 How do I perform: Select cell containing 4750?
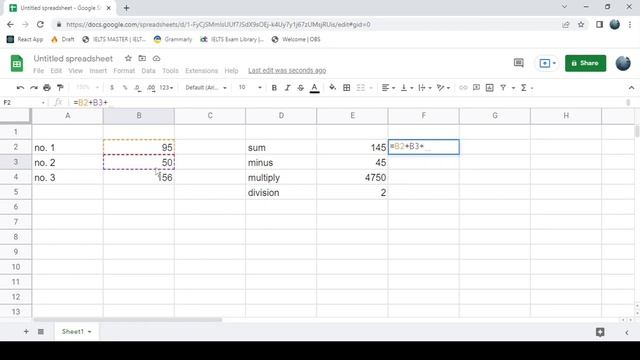coord(352,178)
